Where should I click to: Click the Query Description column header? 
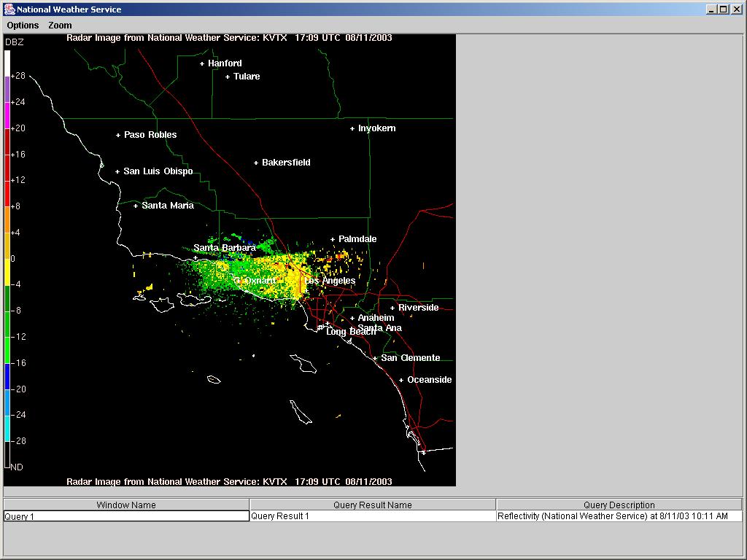coord(619,505)
